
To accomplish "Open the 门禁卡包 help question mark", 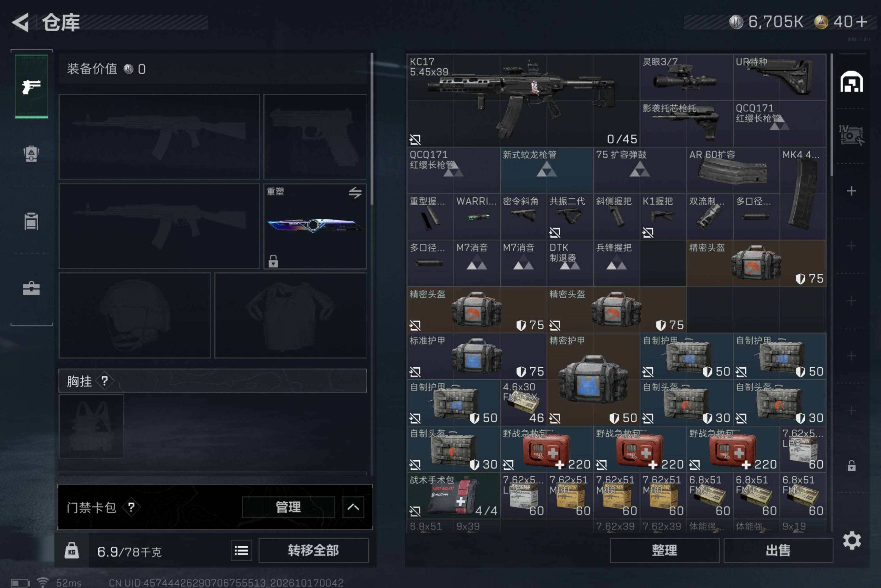I will pyautogui.click(x=131, y=507).
